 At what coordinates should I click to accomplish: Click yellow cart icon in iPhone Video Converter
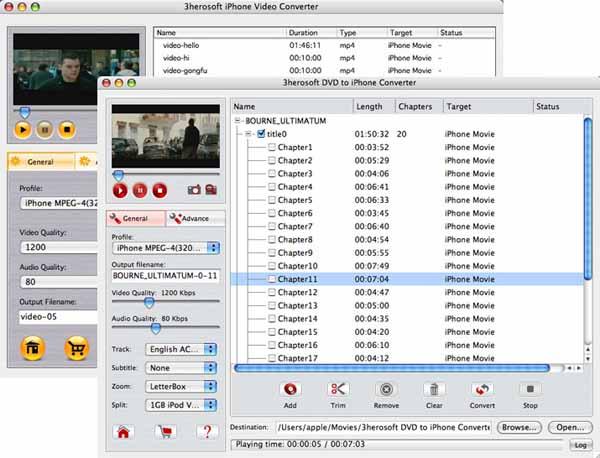tap(77, 348)
